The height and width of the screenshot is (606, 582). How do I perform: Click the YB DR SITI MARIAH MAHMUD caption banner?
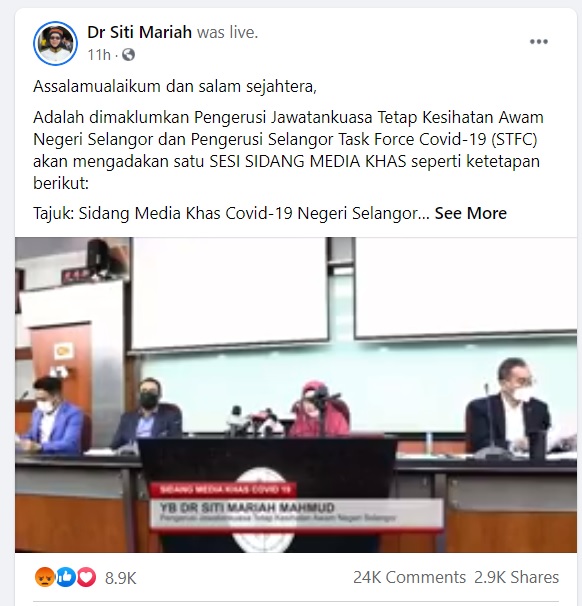(x=296, y=513)
